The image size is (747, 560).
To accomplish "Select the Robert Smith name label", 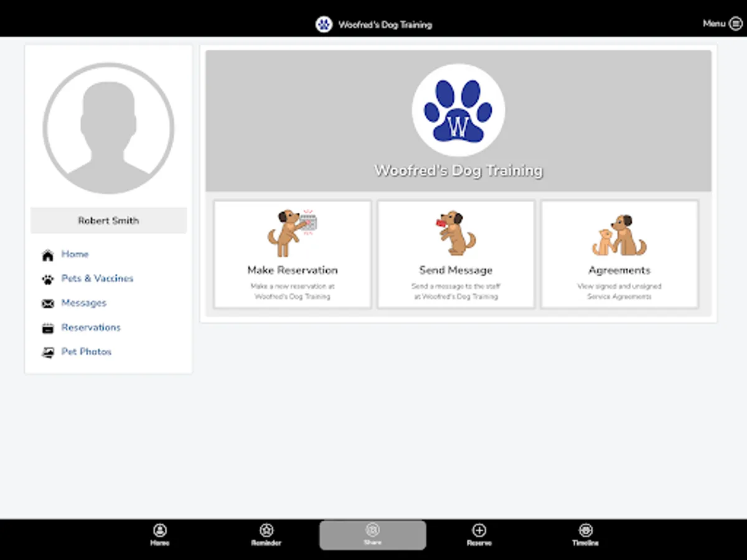I will point(108,220).
